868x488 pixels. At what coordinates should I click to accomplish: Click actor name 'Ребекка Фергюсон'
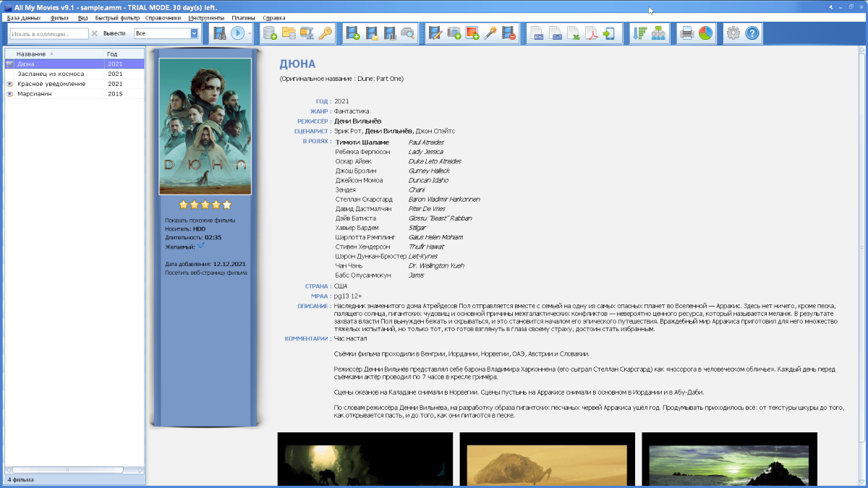tap(362, 152)
